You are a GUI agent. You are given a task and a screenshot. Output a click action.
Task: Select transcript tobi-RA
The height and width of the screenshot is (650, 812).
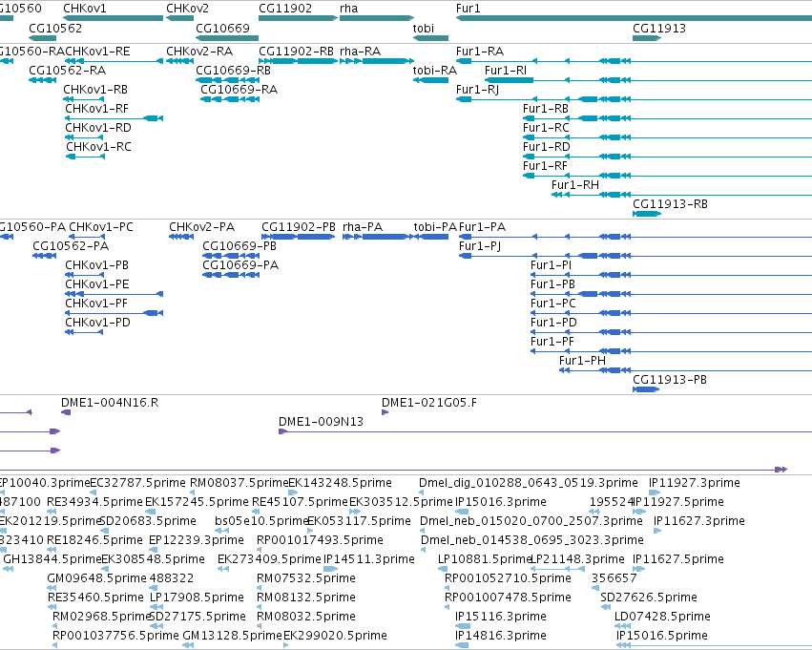click(434, 71)
